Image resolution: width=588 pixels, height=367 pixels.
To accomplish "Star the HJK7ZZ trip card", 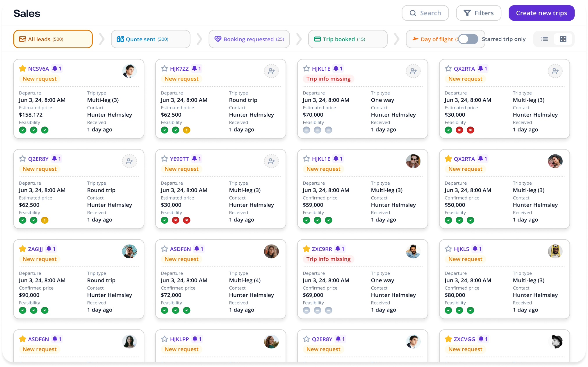I will point(165,69).
